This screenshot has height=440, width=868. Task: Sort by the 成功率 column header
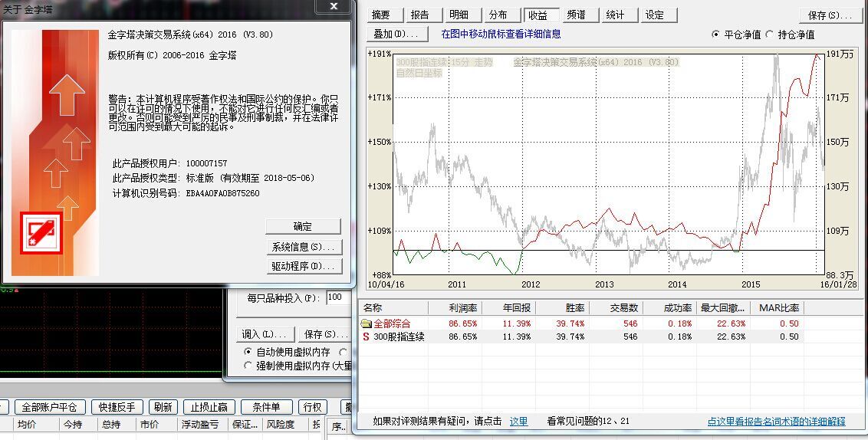669,307
